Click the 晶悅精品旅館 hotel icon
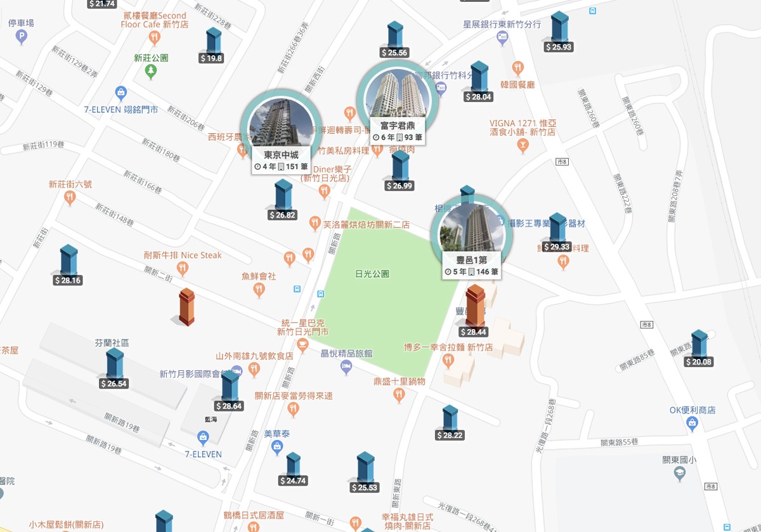761x532 pixels. [346, 367]
